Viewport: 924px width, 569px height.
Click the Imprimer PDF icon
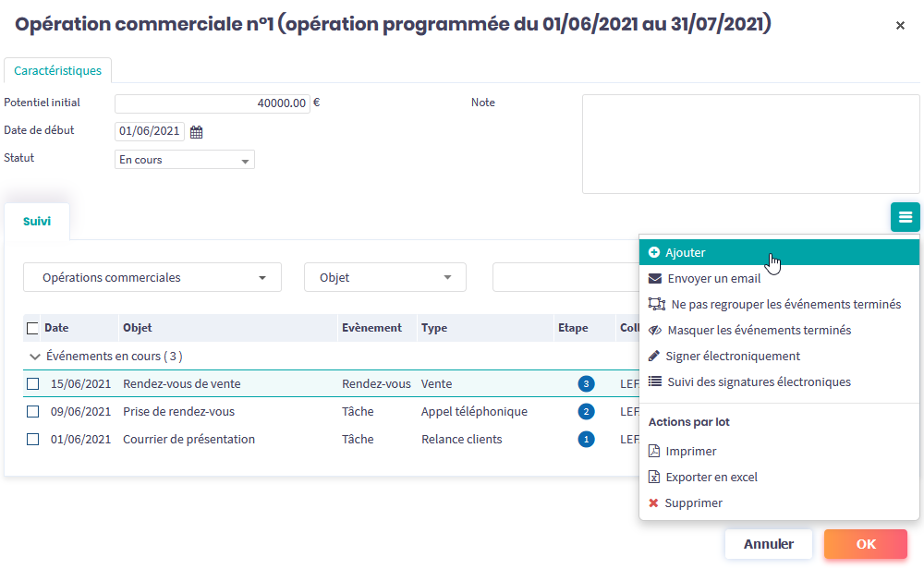654,452
